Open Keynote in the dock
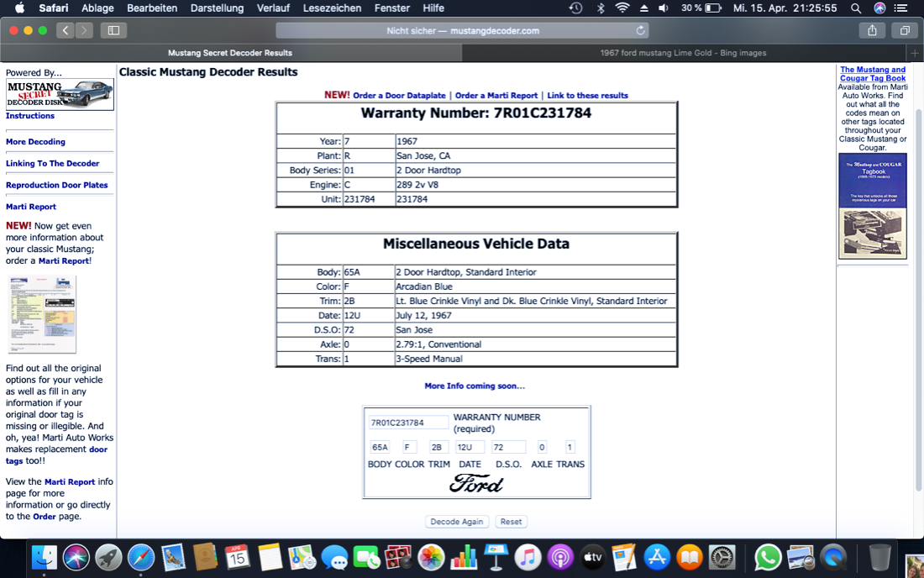This screenshot has width=924, height=578. tap(496, 557)
